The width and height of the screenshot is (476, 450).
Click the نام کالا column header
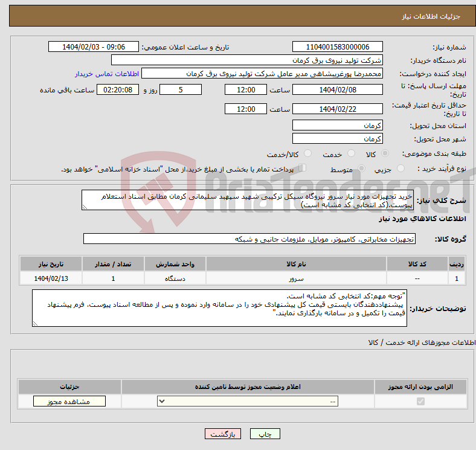tap(296, 264)
